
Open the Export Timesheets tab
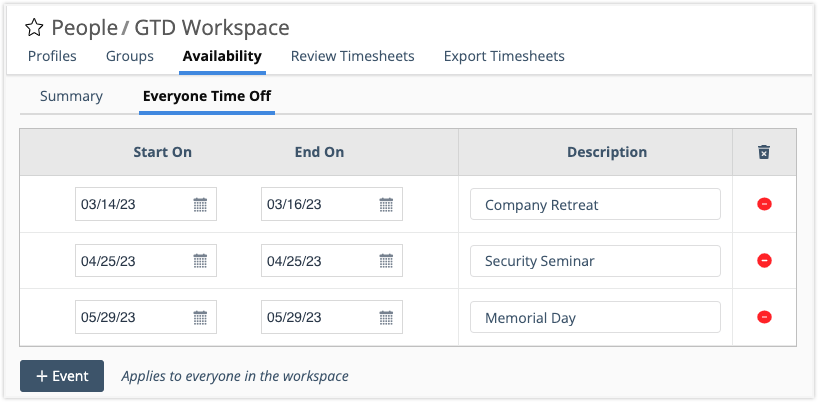[x=504, y=56]
